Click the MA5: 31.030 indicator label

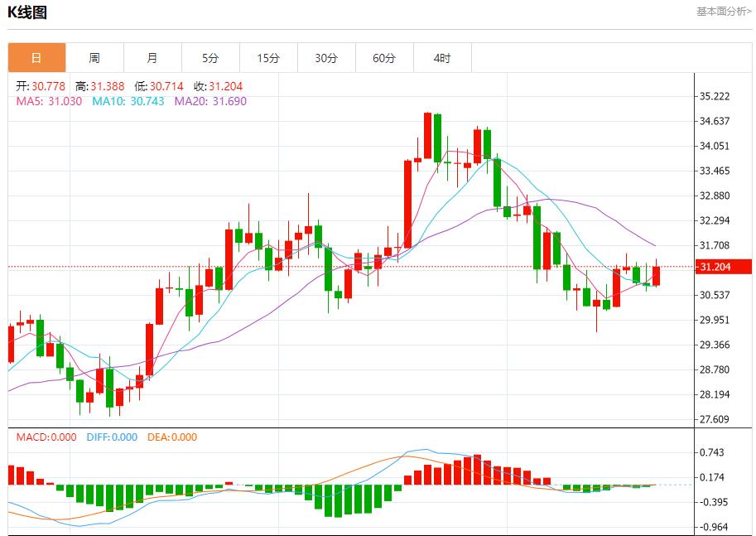coord(49,101)
